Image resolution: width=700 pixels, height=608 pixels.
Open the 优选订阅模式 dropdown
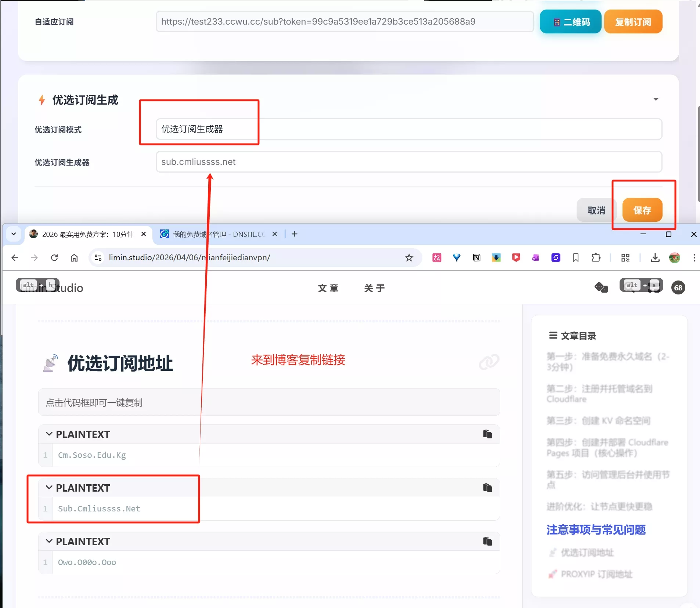click(409, 129)
